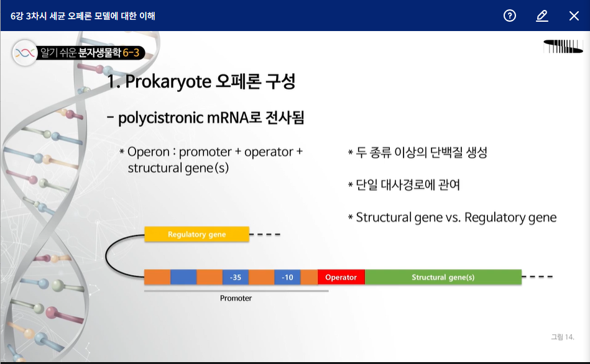The height and width of the screenshot is (364, 590).
Task: Click the "단일 대사경로에 관여" bullet
Action: click(404, 184)
